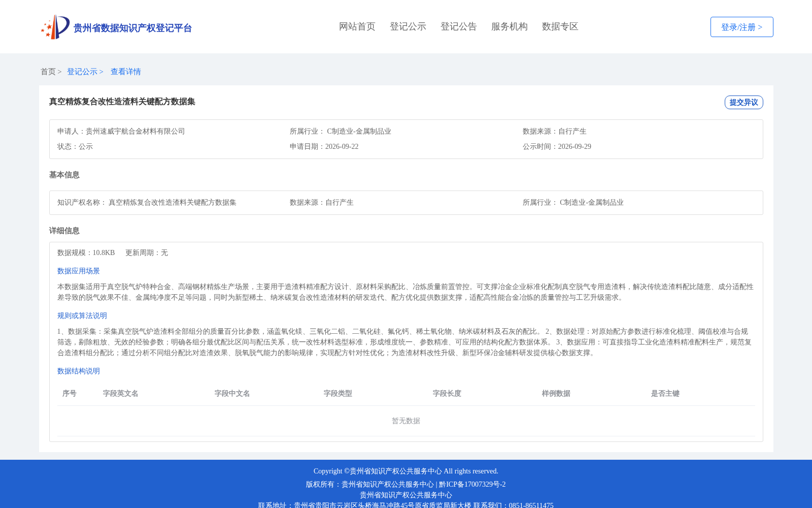This screenshot has width=812, height=508.
Task: Open the 登记公告 nav menu
Action: [459, 26]
